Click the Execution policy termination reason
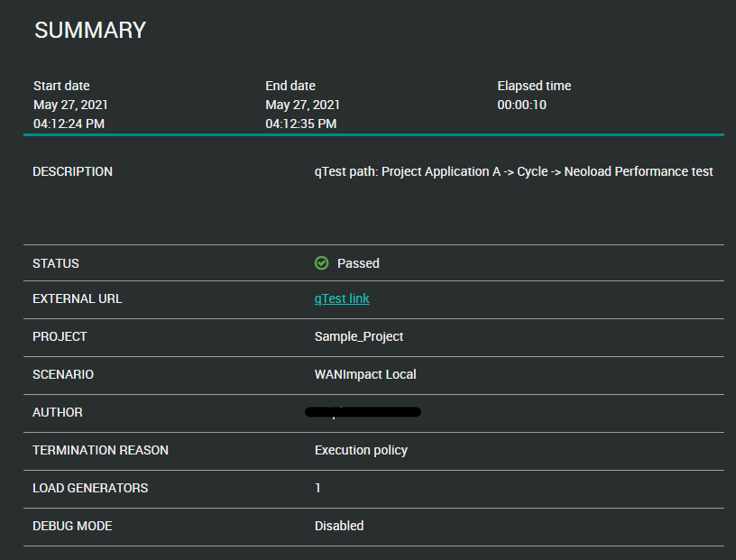This screenshot has width=736, height=560. [x=361, y=450]
